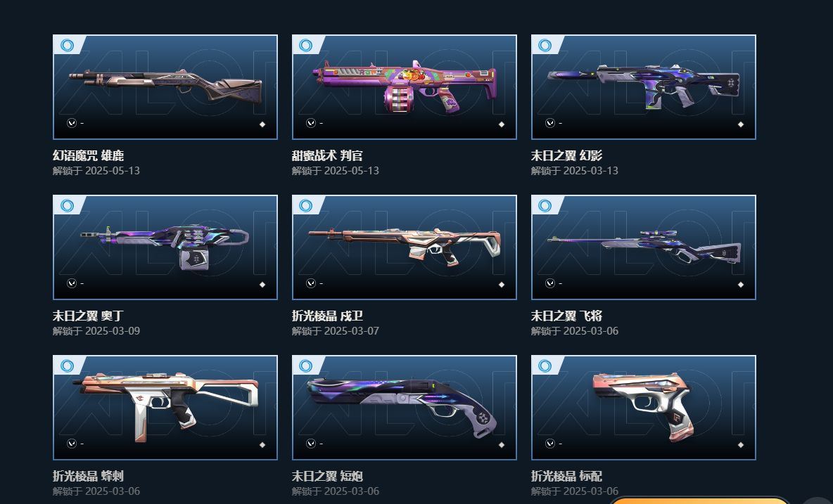Image resolution: width=833 pixels, height=504 pixels.
Task: Select the 折光棱晶 戍卫 rifle image
Action: [405, 246]
